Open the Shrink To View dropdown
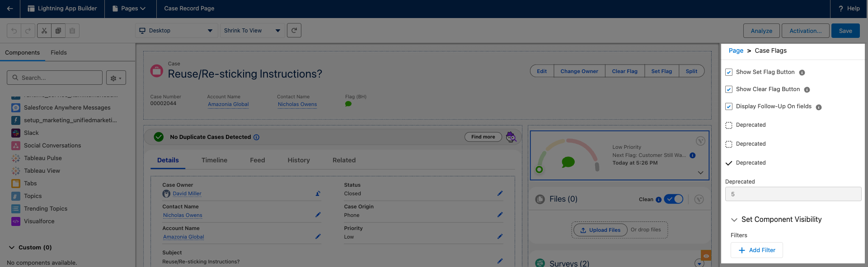The height and width of the screenshot is (267, 868). pos(253,31)
